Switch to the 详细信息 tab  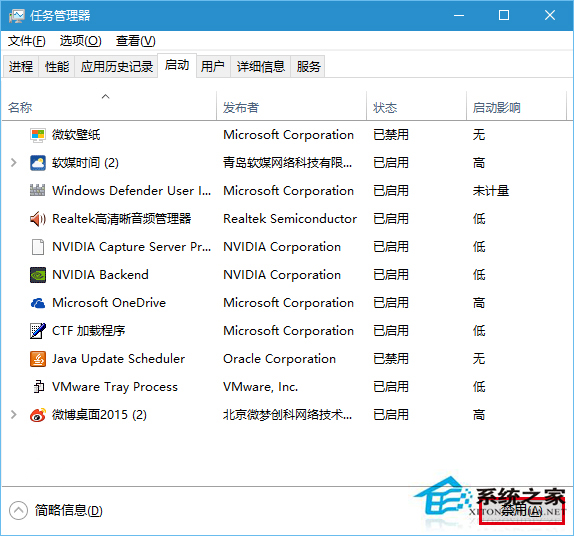pyautogui.click(x=260, y=67)
